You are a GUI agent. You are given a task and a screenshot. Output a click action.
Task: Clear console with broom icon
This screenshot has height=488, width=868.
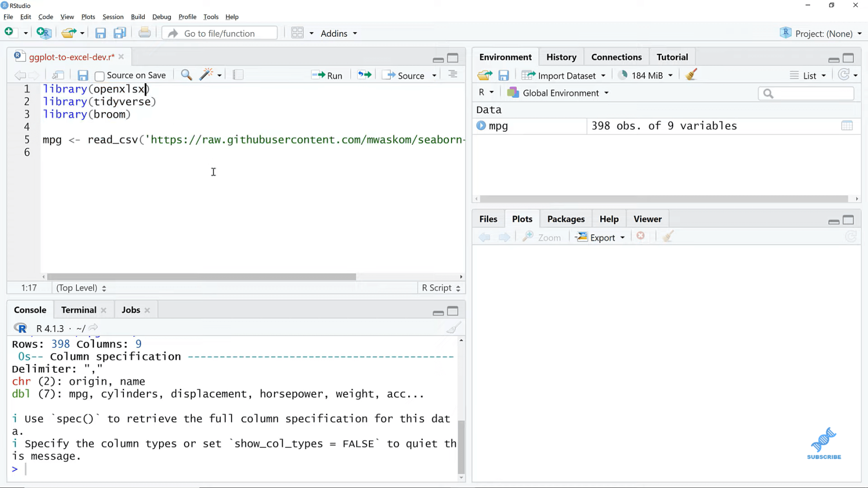[x=454, y=328]
